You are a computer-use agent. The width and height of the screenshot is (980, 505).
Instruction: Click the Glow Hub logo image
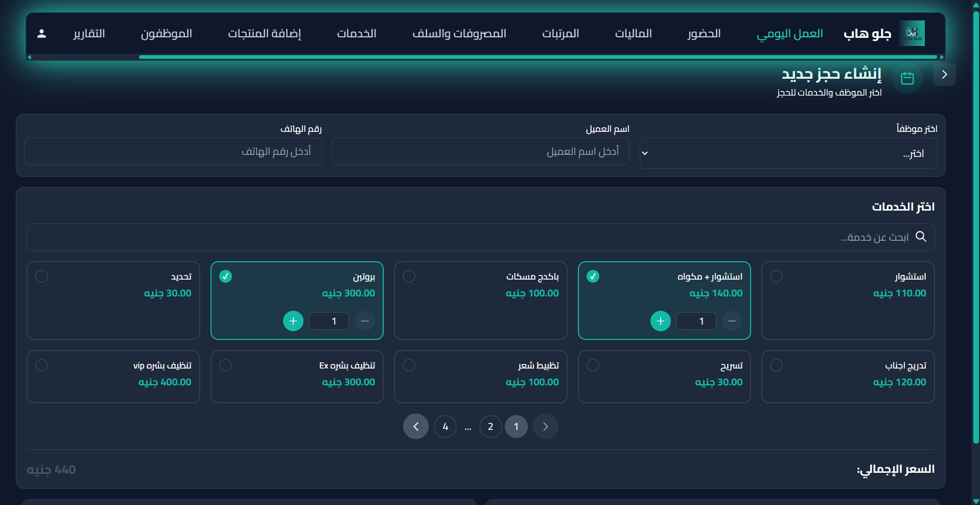tap(912, 33)
